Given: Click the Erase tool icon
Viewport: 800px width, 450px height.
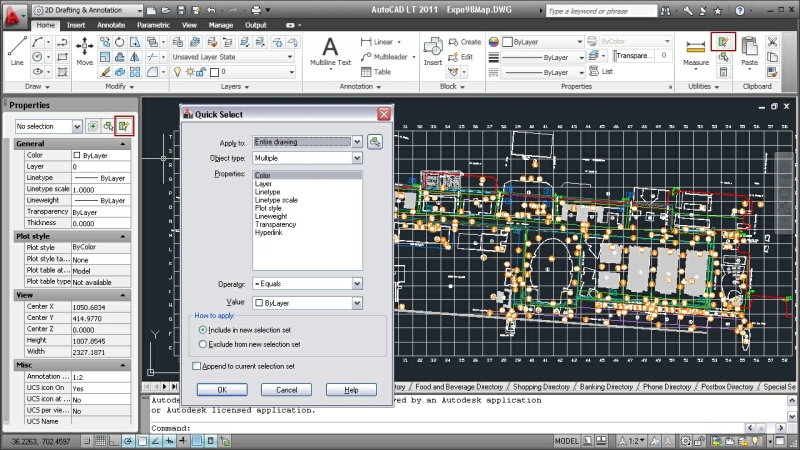Looking at the screenshot, I should 105,72.
